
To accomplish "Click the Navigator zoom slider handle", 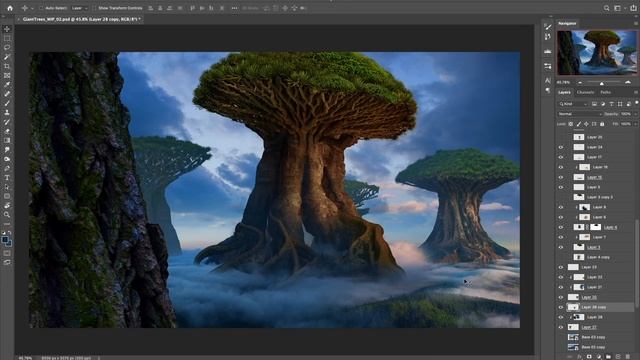I will [x=602, y=83].
